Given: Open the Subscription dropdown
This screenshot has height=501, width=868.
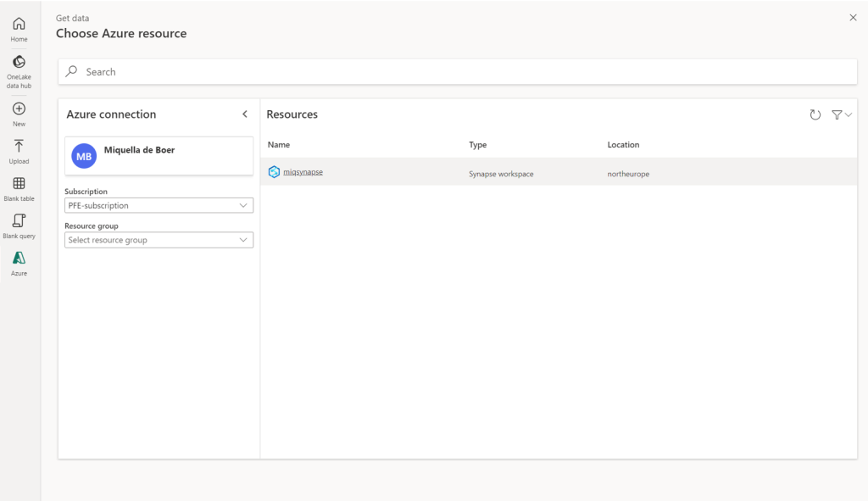Looking at the screenshot, I should pyautogui.click(x=159, y=205).
